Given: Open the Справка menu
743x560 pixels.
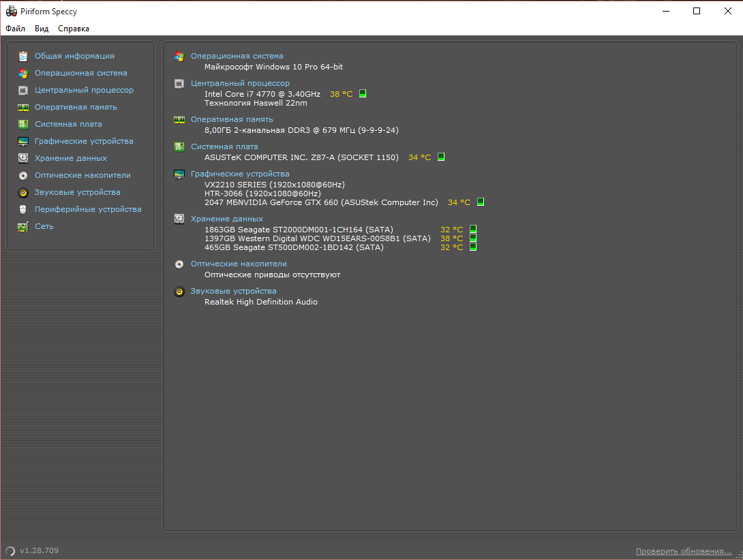Looking at the screenshot, I should point(74,29).
